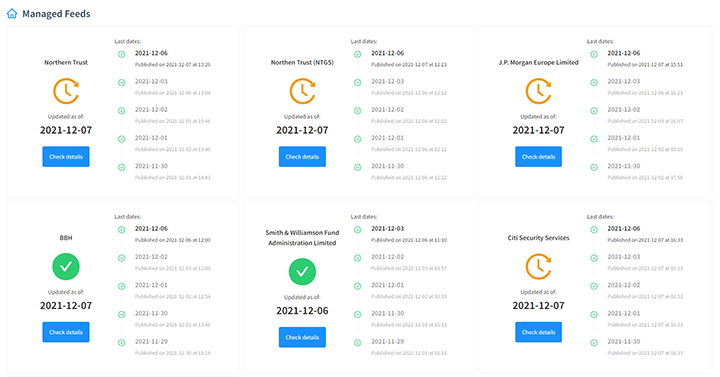Click green check icon next to Smith & Williamson 2021-11-30
Viewport: 720px width, 377px height.
(x=357, y=315)
